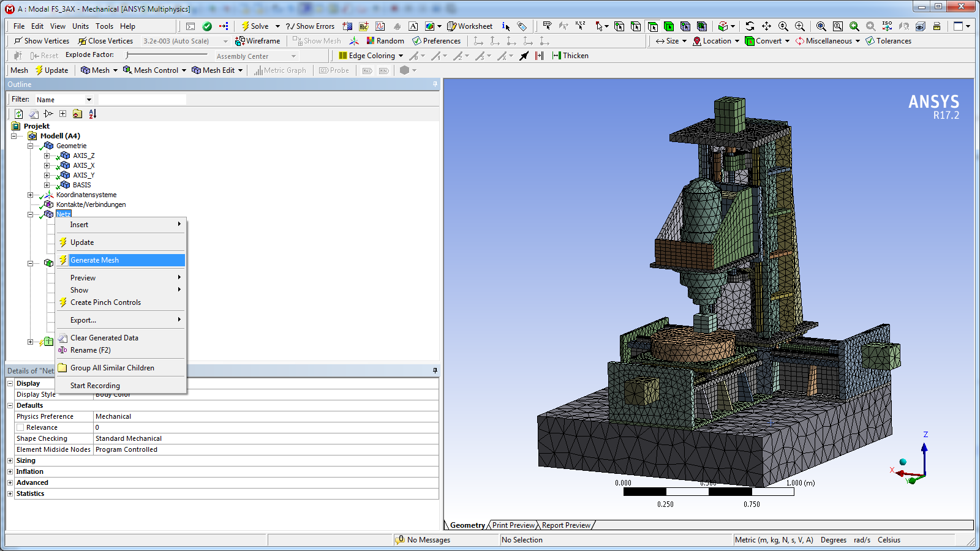Choose Create Pinch Controls
980x551 pixels.
click(x=121, y=302)
